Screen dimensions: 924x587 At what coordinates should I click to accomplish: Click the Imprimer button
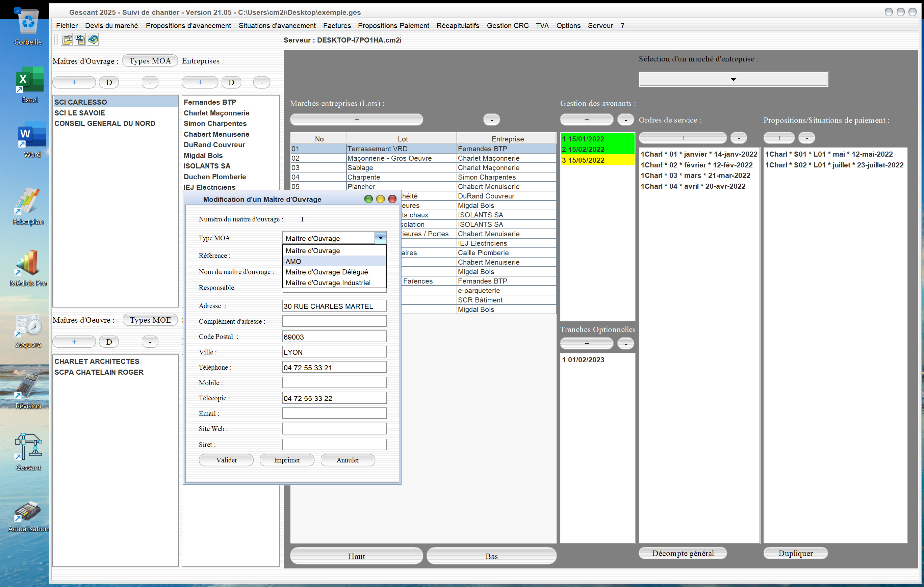[287, 460]
